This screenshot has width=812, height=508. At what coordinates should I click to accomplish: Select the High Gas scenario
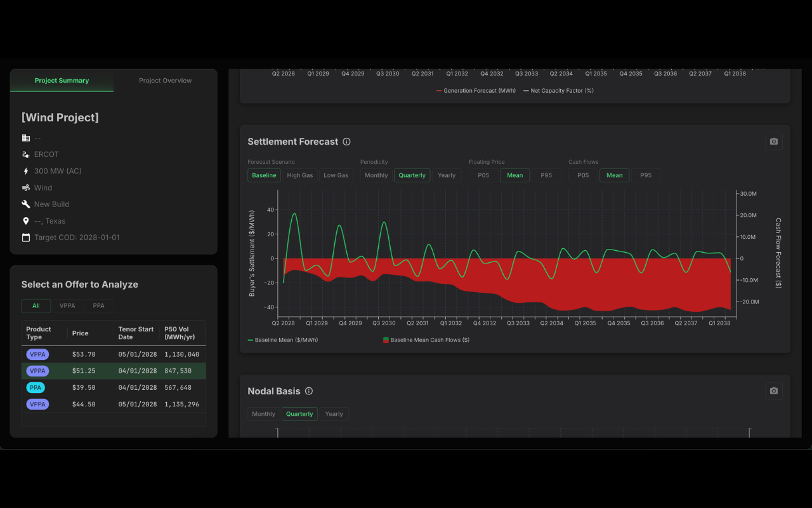300,175
